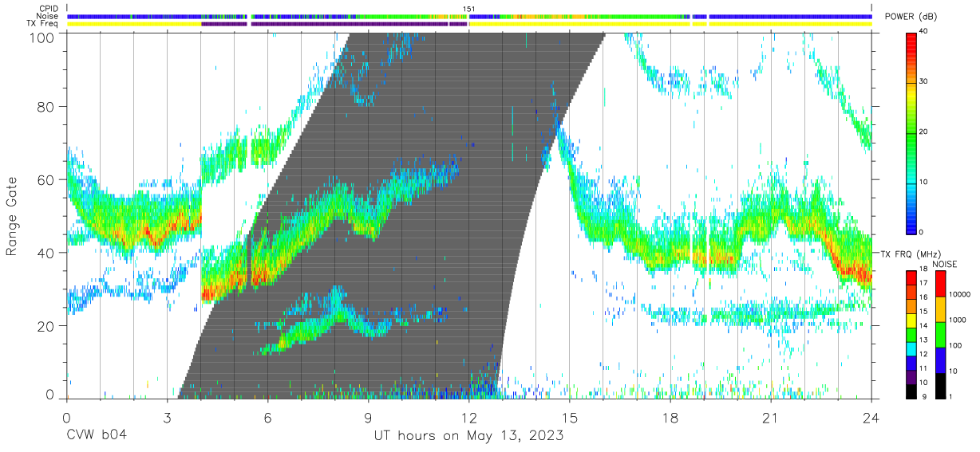This screenshot has width=980, height=452.
Task: Click the 12 tick on the UT hours axis
Action: point(468,418)
